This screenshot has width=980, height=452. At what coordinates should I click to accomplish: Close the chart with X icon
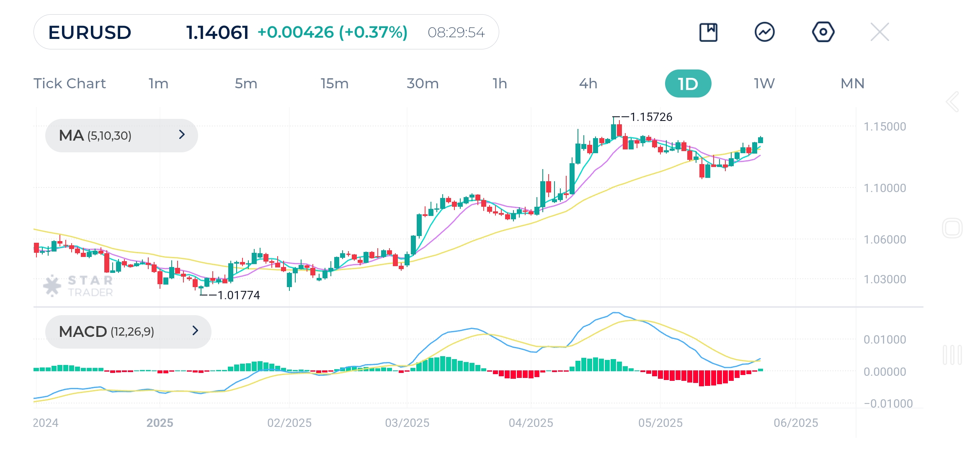pyautogui.click(x=879, y=32)
